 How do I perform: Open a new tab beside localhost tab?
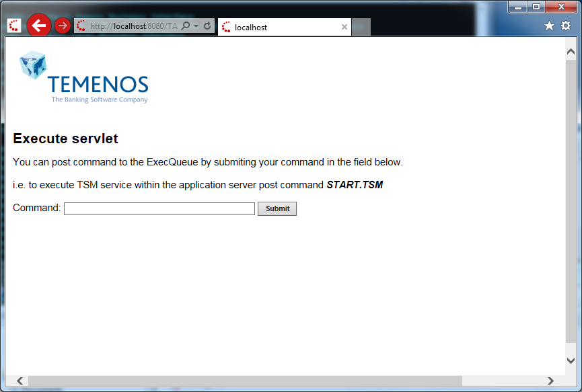point(361,28)
